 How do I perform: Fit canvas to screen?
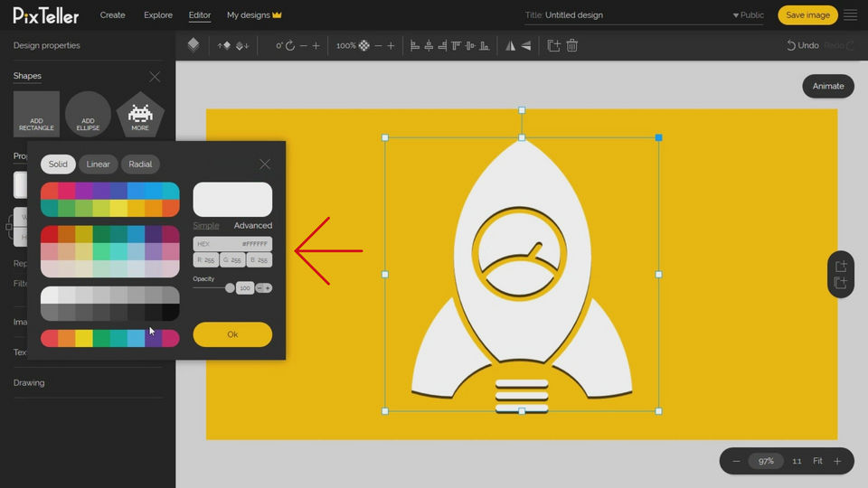coord(817,461)
